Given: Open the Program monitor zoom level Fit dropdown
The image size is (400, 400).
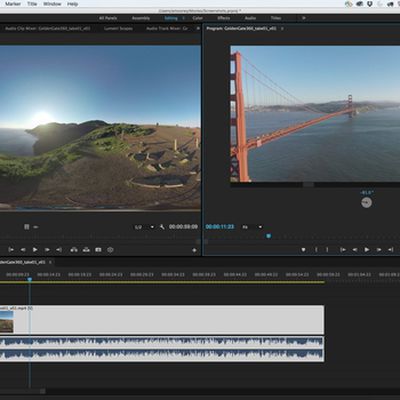Looking at the screenshot, I should (x=252, y=227).
